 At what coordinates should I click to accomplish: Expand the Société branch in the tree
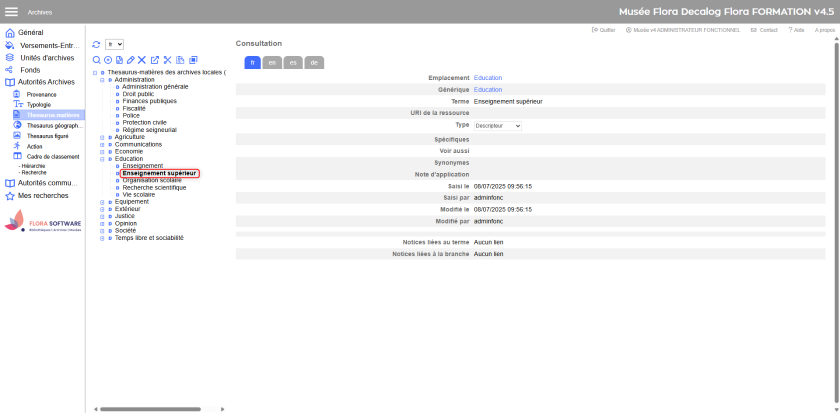[95, 230]
